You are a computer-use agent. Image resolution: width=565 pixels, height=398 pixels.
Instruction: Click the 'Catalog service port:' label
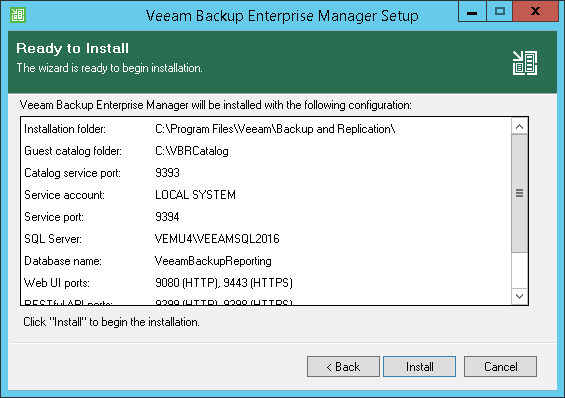(72, 173)
